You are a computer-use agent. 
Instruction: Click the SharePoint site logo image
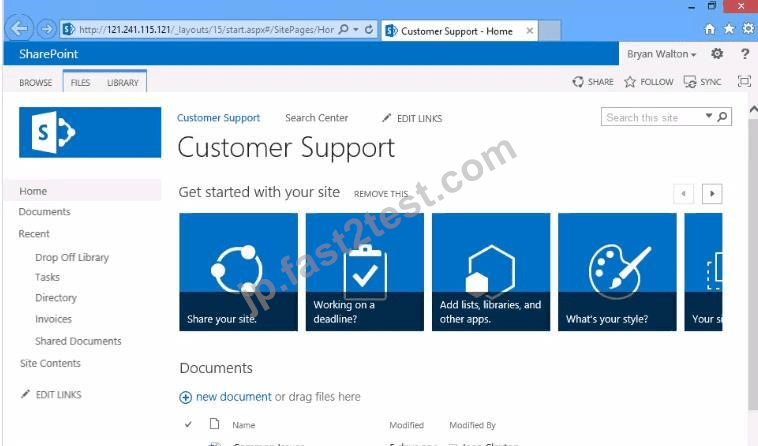[90, 132]
